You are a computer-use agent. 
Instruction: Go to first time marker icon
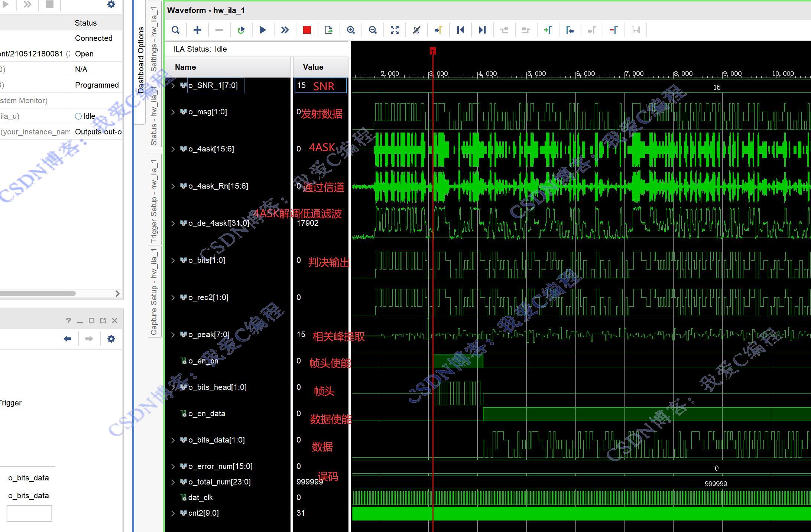coord(460,30)
